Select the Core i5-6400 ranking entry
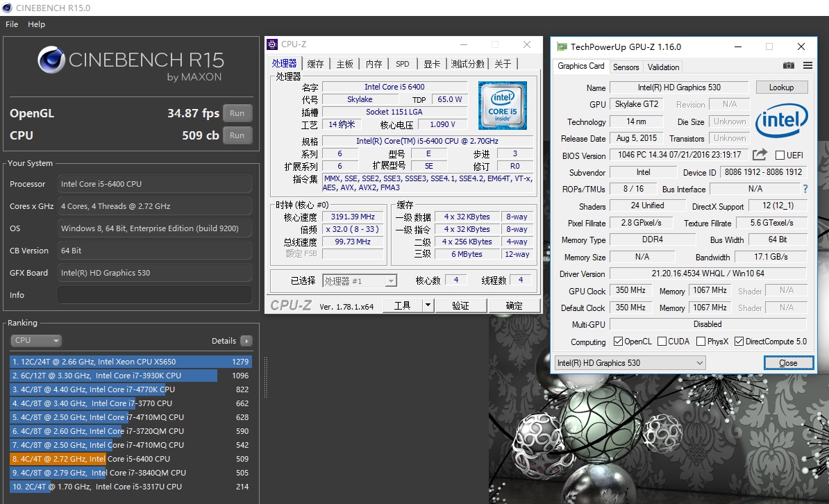This screenshot has height=504, width=829. (131, 459)
